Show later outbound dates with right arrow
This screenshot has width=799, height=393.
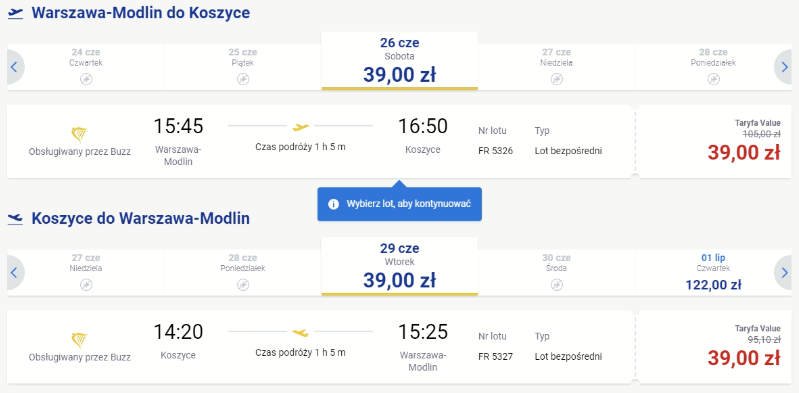(784, 67)
